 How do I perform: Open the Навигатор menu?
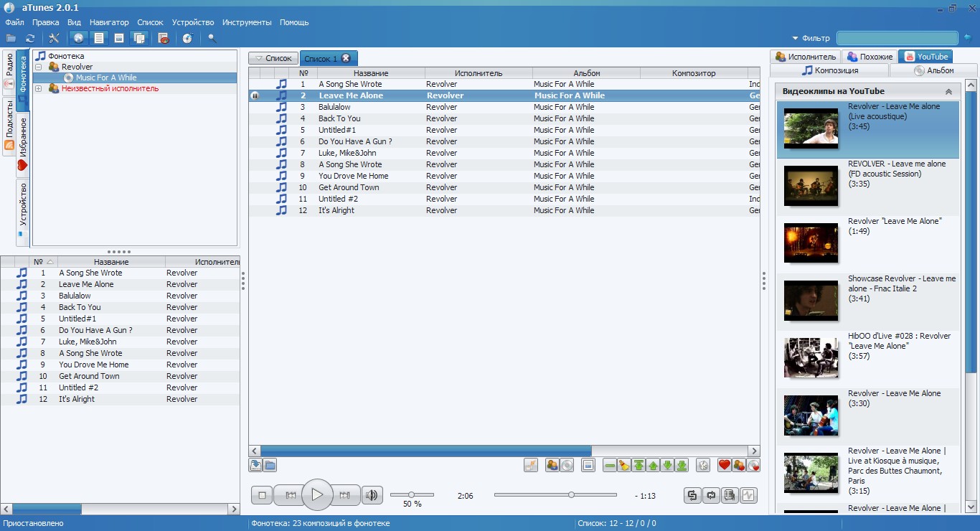click(109, 22)
